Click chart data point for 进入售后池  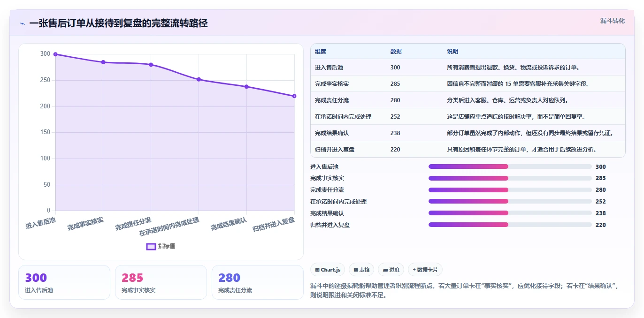[x=55, y=54]
